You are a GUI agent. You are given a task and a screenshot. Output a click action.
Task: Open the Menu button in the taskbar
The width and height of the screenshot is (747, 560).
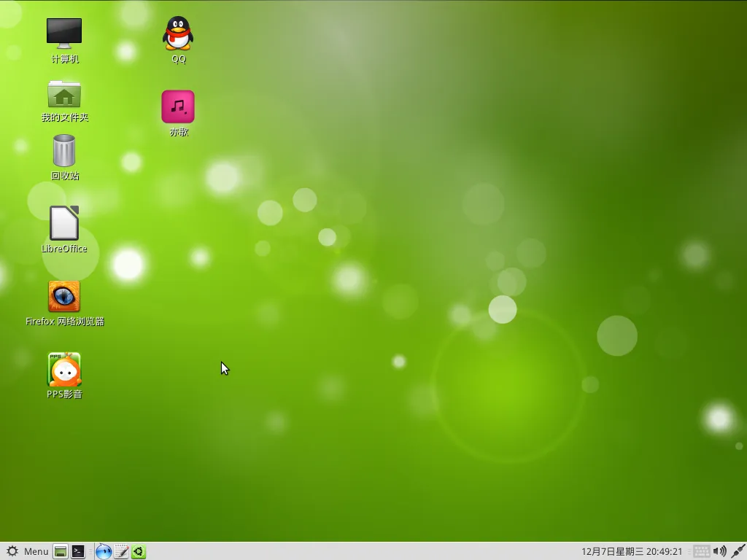pyautogui.click(x=36, y=551)
